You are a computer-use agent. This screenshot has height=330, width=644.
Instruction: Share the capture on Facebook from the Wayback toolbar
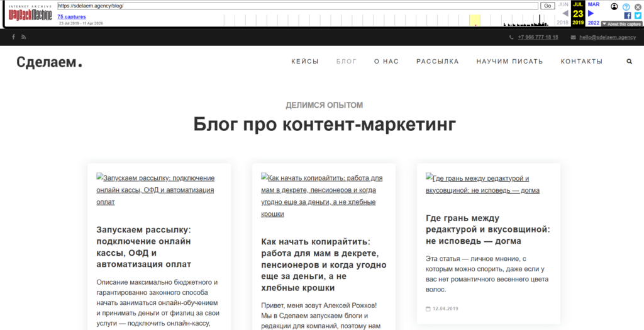click(627, 16)
